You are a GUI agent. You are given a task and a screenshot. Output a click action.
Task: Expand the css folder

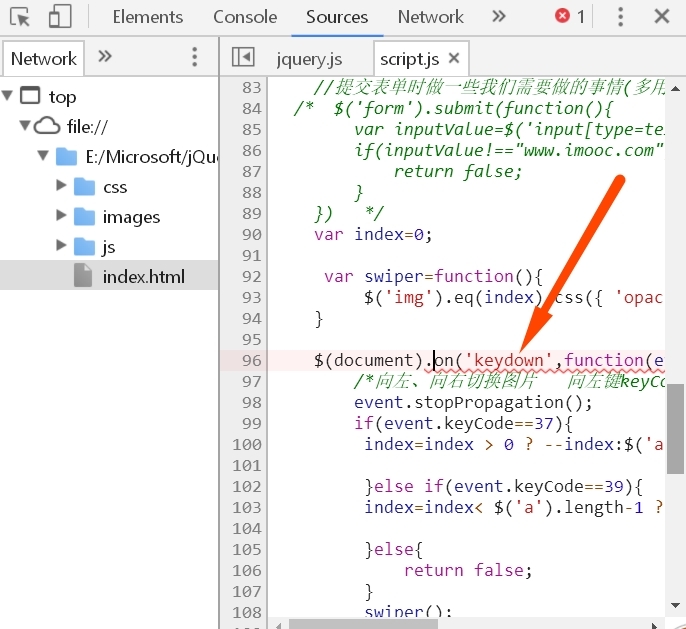61,185
